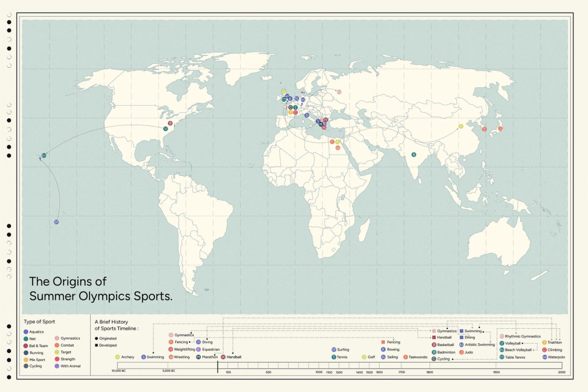
Task: Select the Surfing marker in the South Pacific
Action: click(x=56, y=221)
